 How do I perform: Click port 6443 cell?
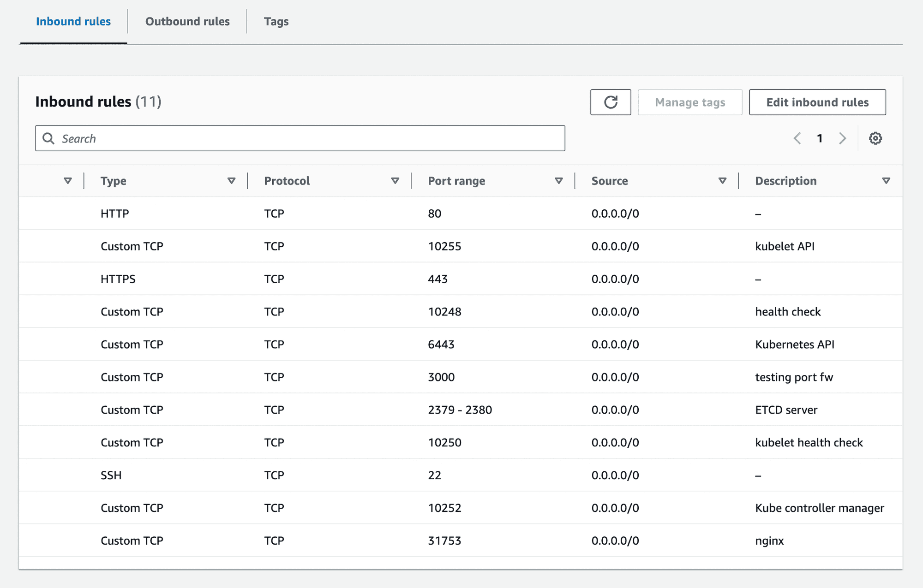[x=441, y=344]
